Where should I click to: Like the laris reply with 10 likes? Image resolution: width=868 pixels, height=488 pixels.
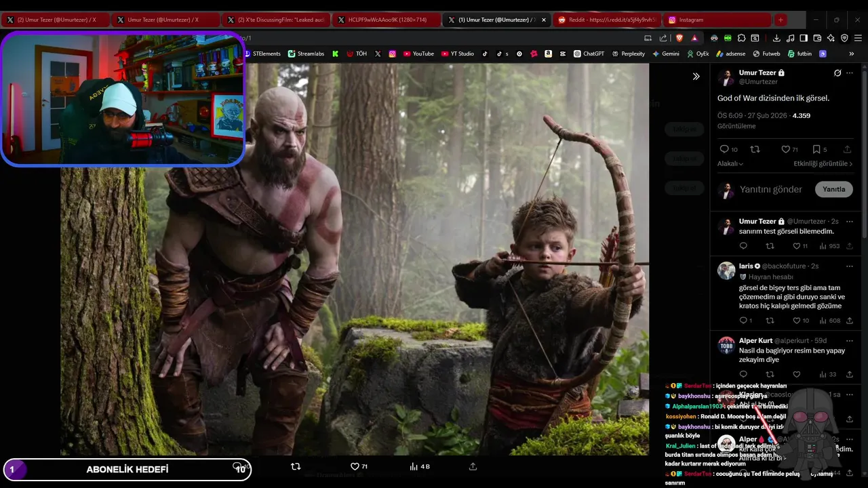(x=800, y=321)
